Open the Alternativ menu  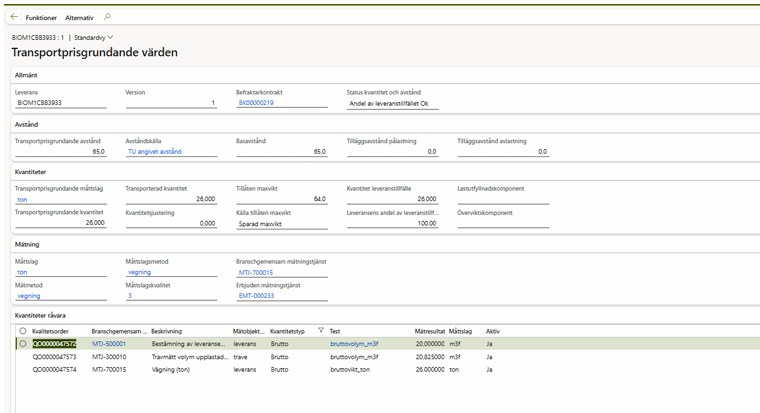[x=81, y=18]
